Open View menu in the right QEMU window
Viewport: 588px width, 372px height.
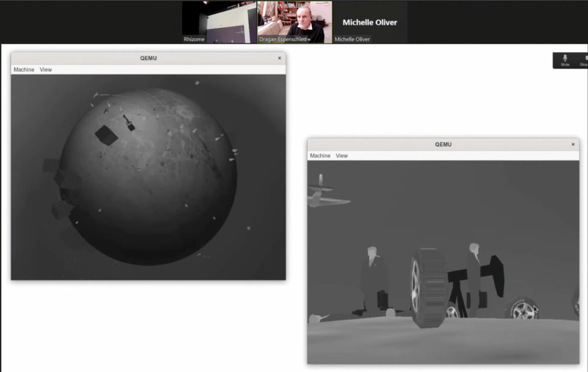point(341,156)
